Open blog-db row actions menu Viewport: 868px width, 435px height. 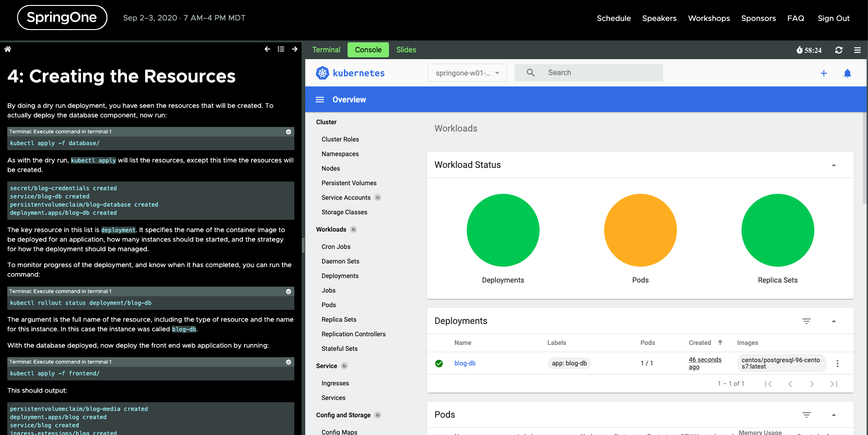(837, 364)
